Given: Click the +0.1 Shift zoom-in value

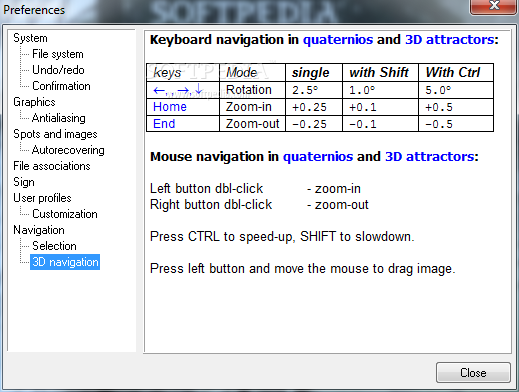Looking at the screenshot, I should pos(380,107).
